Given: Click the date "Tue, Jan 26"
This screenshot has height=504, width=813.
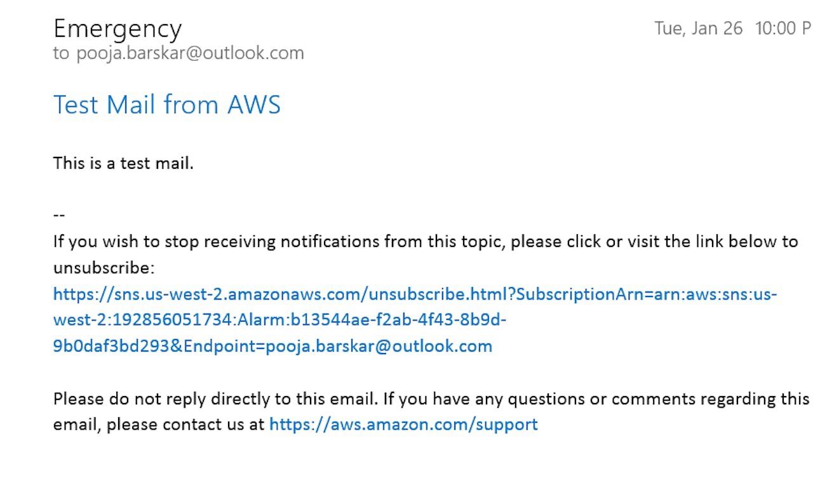Looking at the screenshot, I should [x=698, y=29].
